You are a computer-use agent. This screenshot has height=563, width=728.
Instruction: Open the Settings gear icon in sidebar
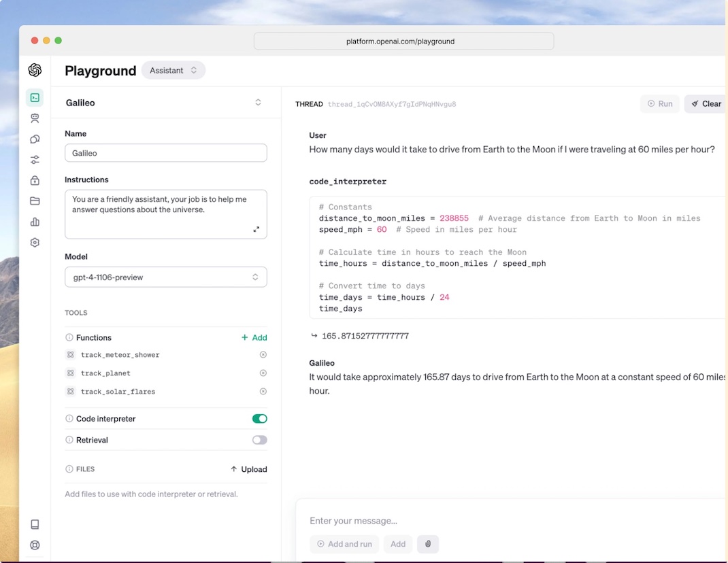(x=35, y=242)
